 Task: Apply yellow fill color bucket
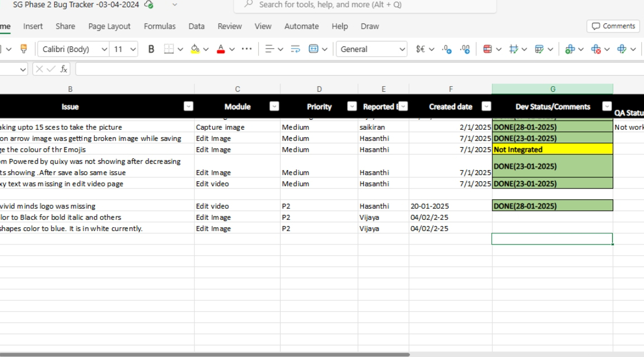coord(195,49)
